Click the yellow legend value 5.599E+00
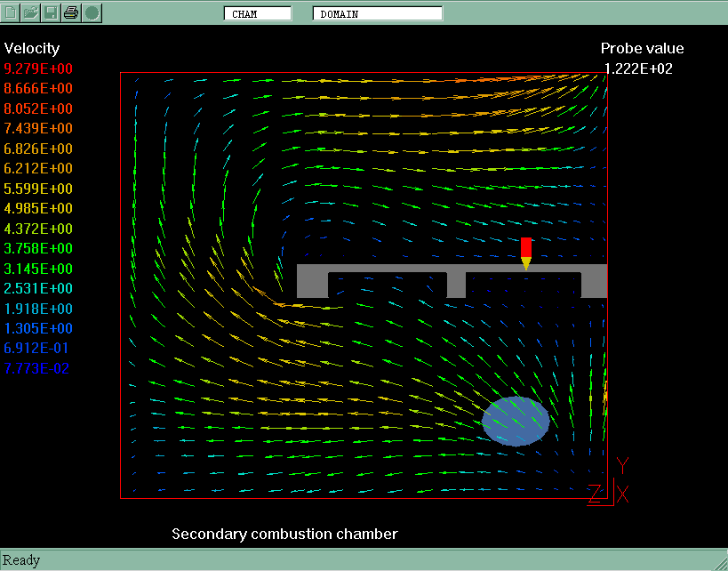 pyautogui.click(x=38, y=189)
